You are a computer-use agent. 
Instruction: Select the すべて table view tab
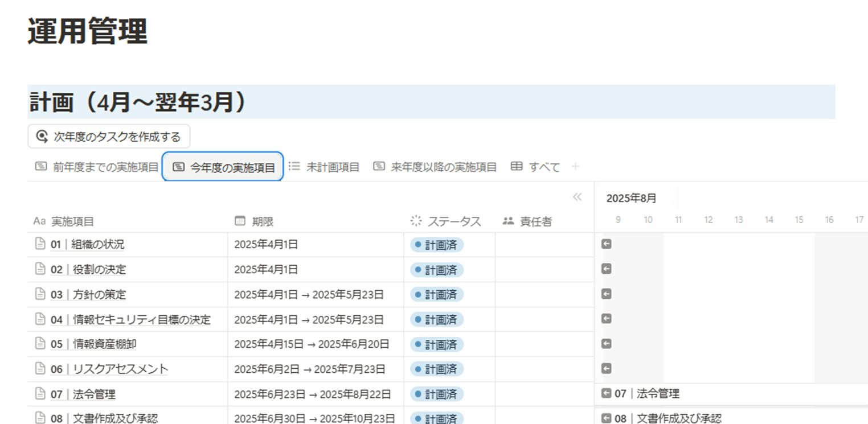[535, 167]
